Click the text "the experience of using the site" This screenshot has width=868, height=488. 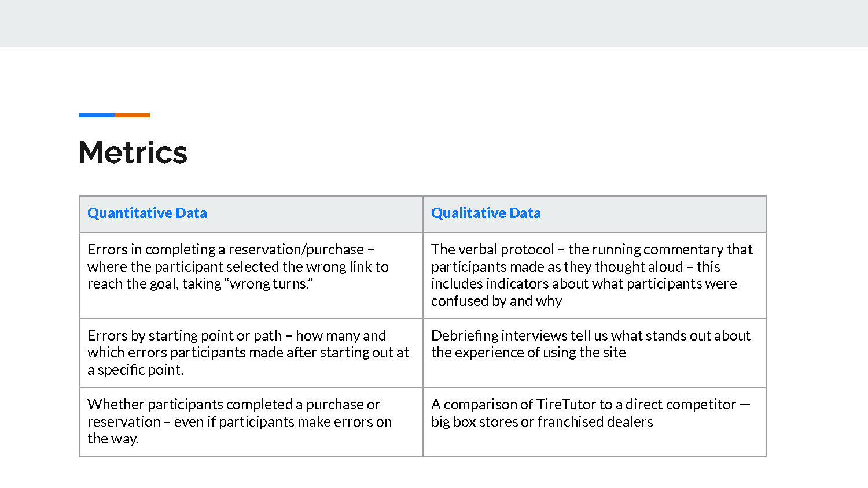click(528, 353)
